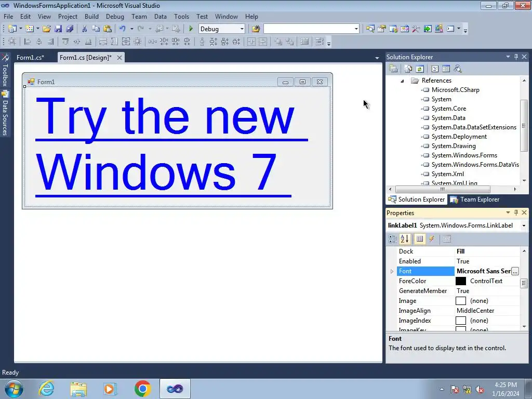Screen dimensions: 532x399
Task: Switch to the Form1.cs* code tab
Action: [x=30, y=57]
